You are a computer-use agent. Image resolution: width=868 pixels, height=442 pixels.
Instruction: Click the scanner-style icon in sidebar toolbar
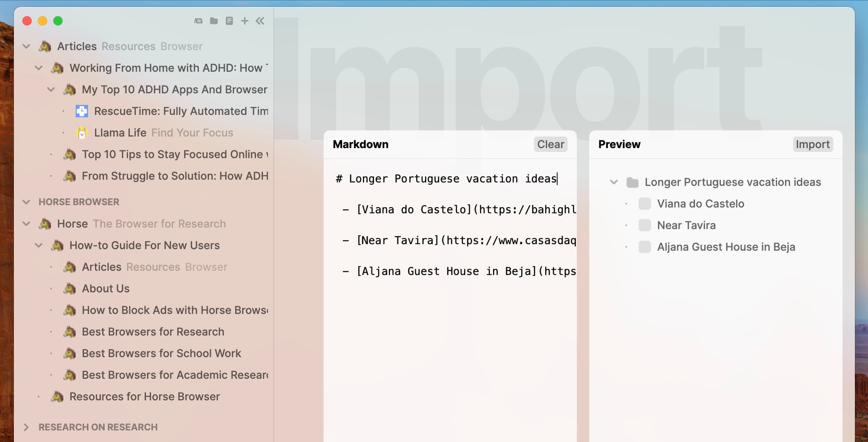198,21
